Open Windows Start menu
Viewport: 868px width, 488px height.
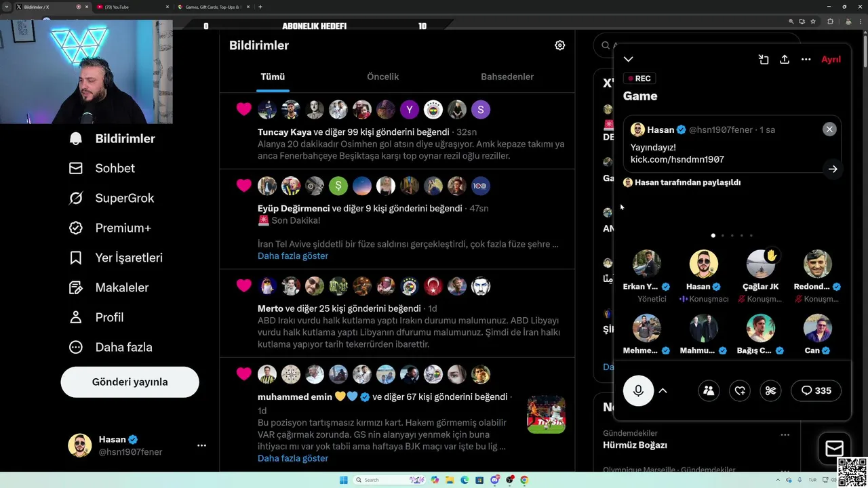[x=344, y=480]
